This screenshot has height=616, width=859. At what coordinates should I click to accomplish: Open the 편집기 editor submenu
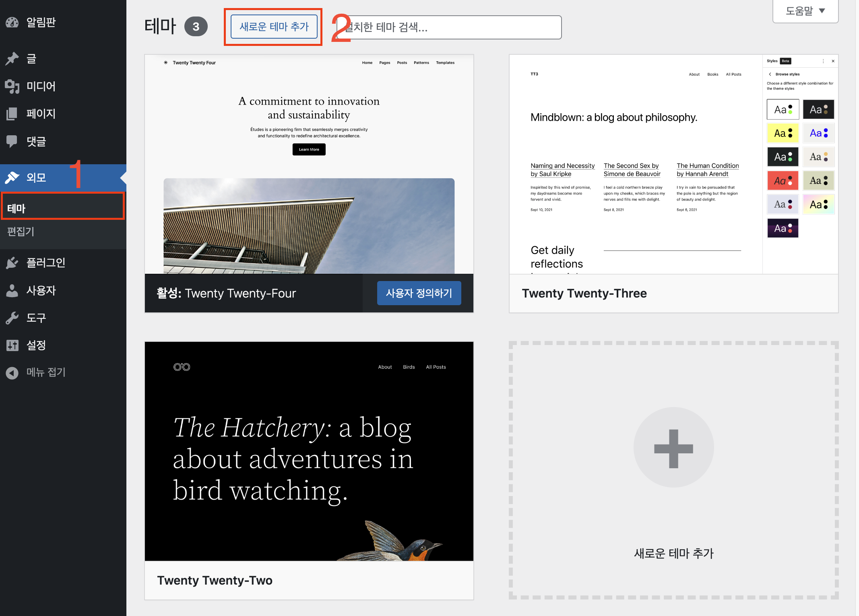(x=21, y=232)
